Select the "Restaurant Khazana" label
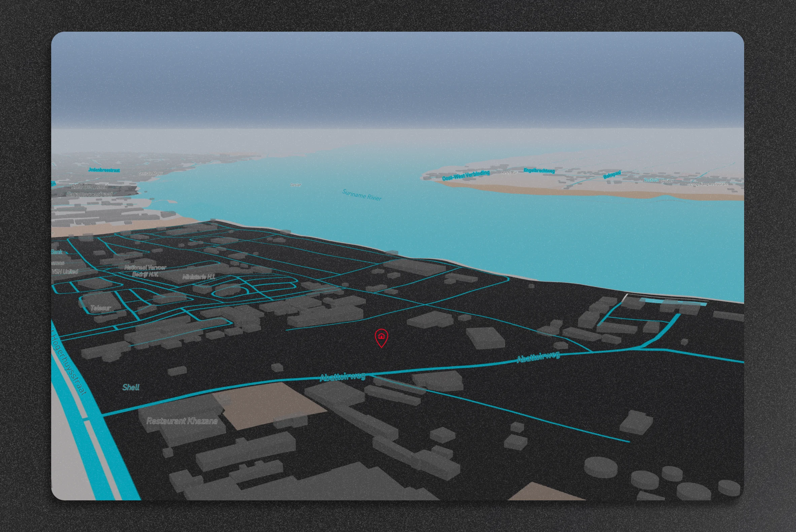 [x=182, y=421]
